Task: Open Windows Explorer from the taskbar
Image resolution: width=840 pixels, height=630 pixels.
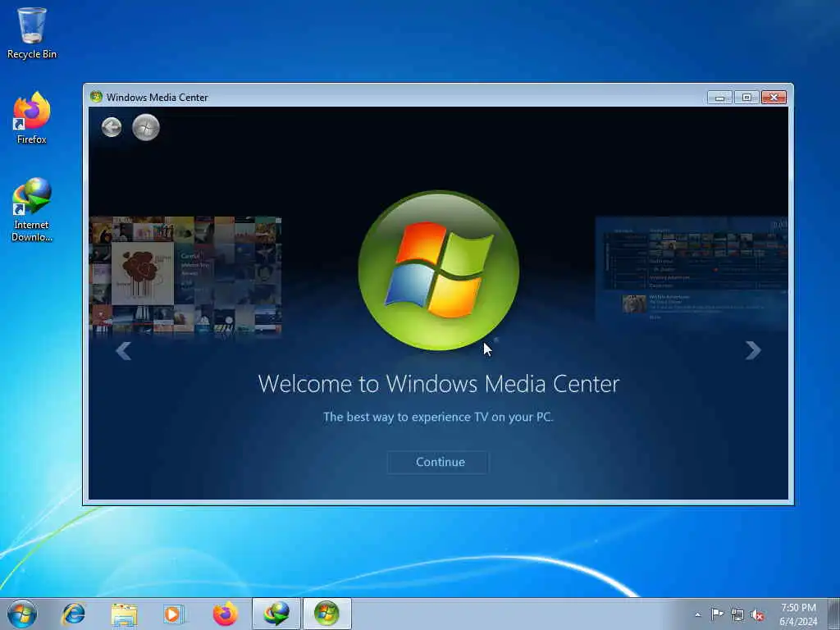Action: coord(125,614)
